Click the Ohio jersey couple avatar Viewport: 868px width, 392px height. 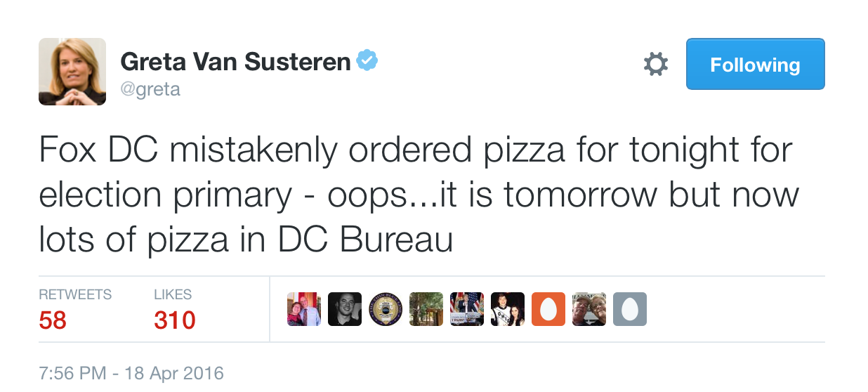pos(508,309)
